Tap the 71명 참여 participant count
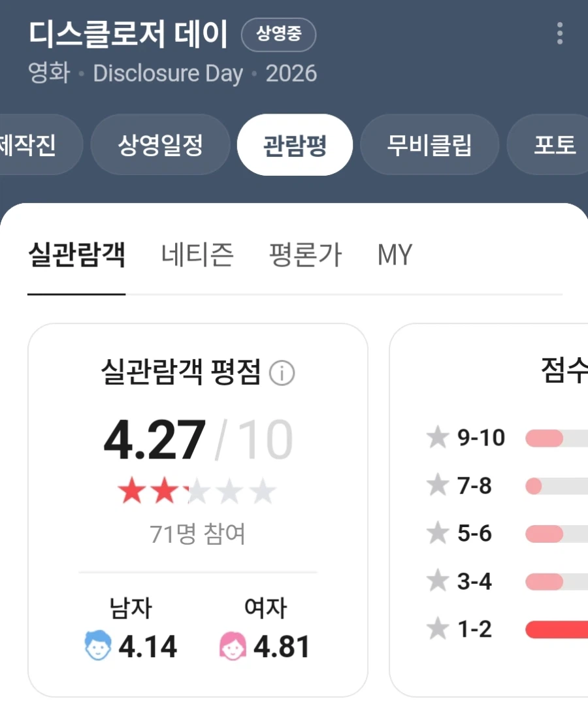The image size is (588, 710). (x=197, y=534)
